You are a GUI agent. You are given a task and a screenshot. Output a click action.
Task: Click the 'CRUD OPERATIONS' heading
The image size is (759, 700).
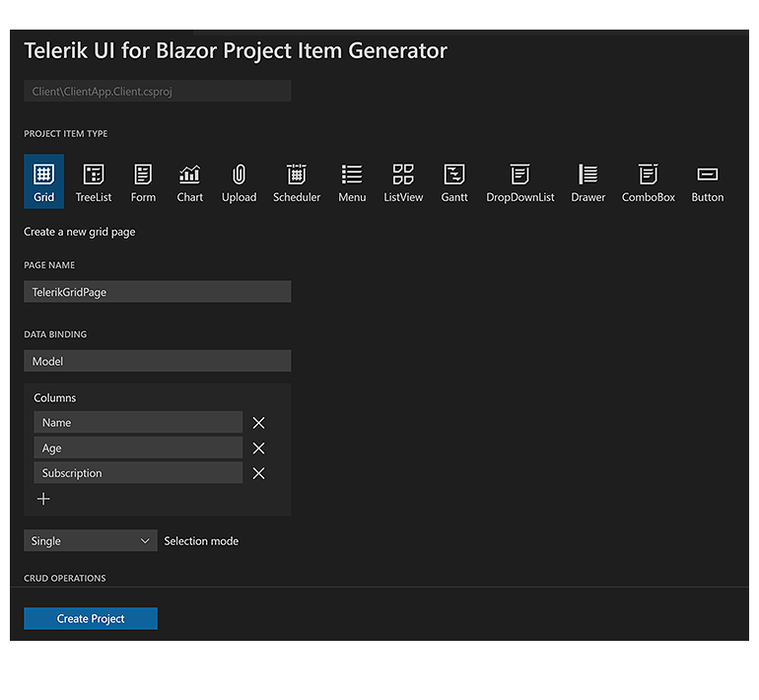coord(65,578)
